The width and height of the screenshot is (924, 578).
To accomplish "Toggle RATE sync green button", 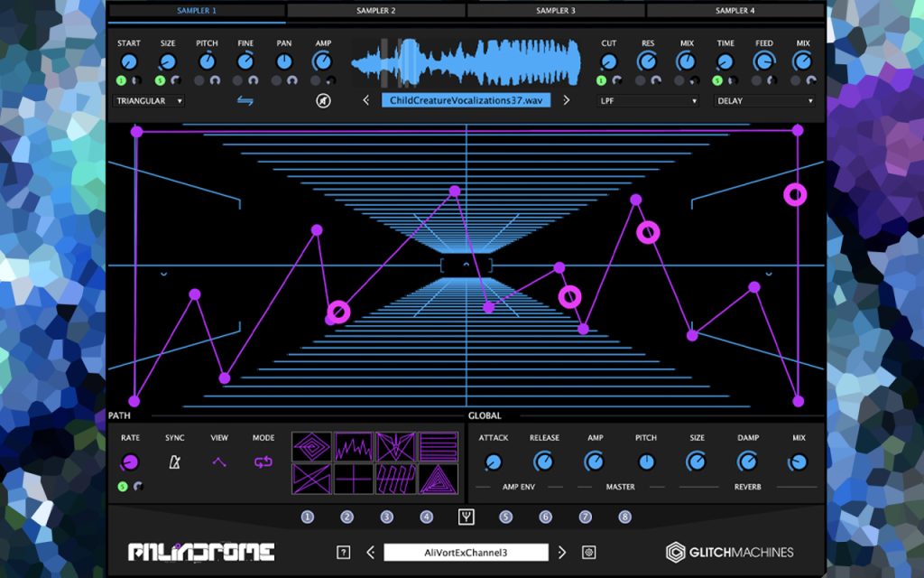I will (123, 487).
